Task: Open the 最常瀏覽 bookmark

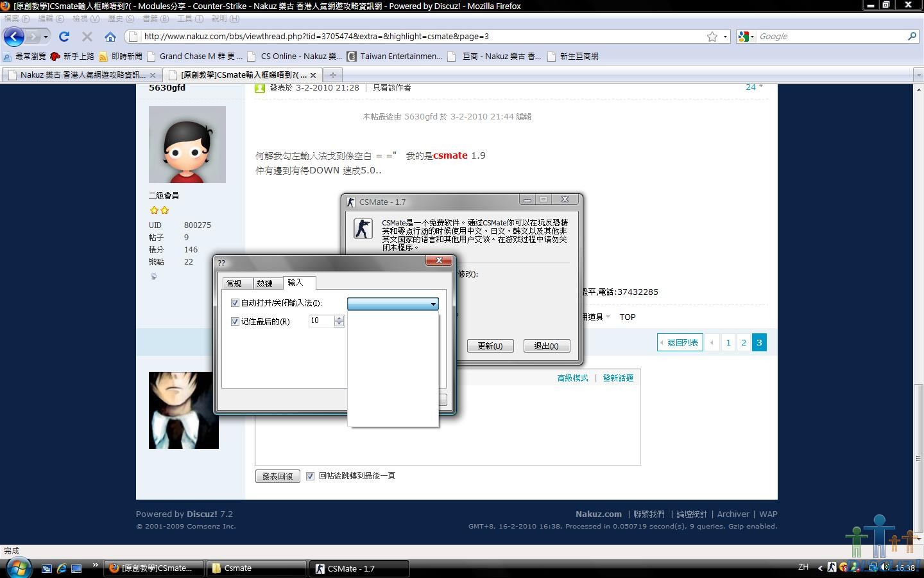Action: 24,57
